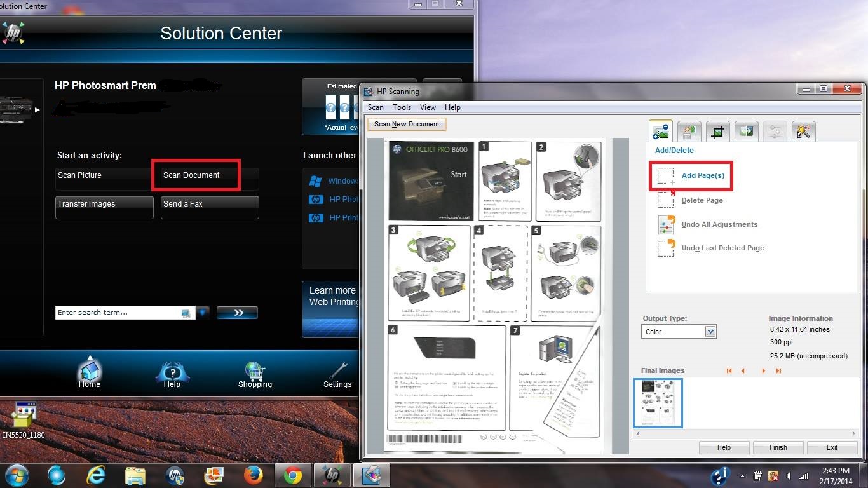Click the Add Page(s) link
The image size is (868, 488).
click(703, 176)
